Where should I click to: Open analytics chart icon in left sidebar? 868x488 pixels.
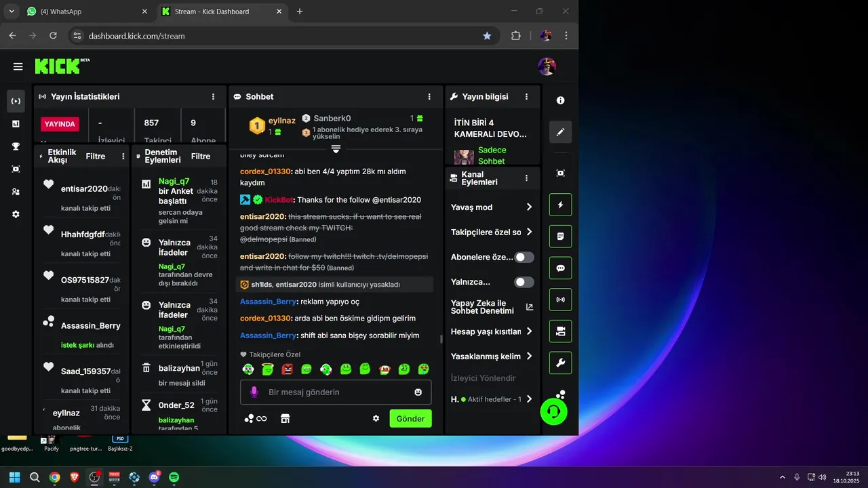coord(16,124)
